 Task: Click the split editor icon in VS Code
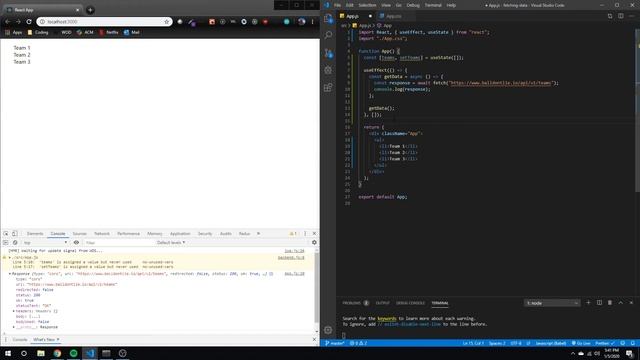point(620,16)
